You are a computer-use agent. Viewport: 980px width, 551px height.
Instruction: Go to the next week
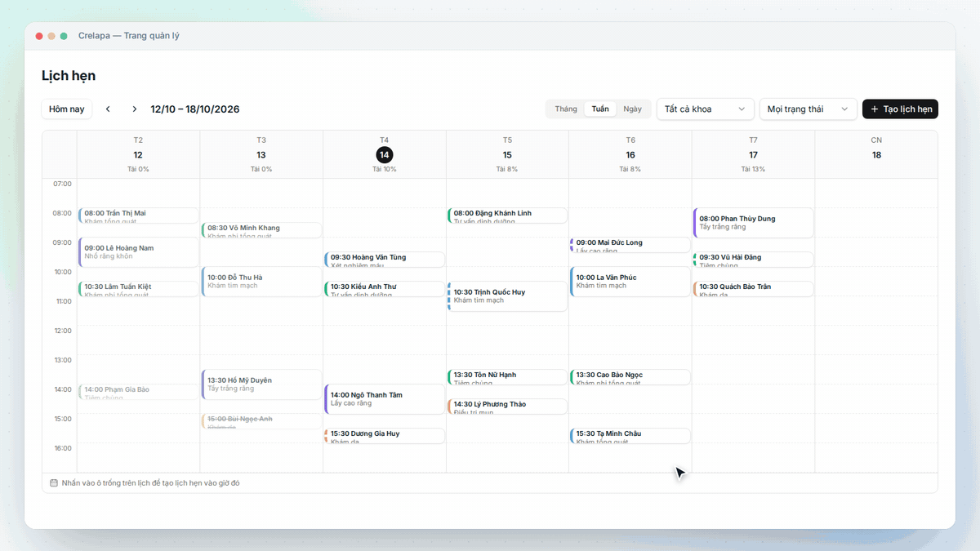pos(135,109)
